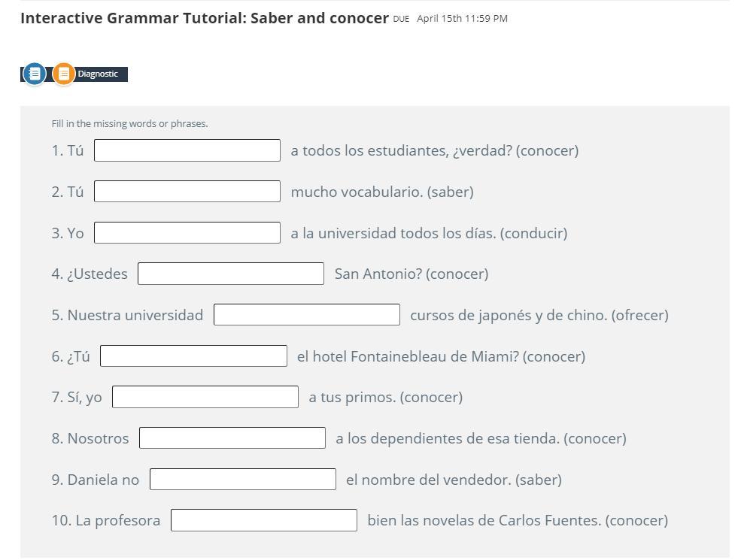Image resolution: width=741 pixels, height=560 pixels.
Task: Click the 'Carlos Fuentes' sentence text
Action: pyautogui.click(x=517, y=520)
